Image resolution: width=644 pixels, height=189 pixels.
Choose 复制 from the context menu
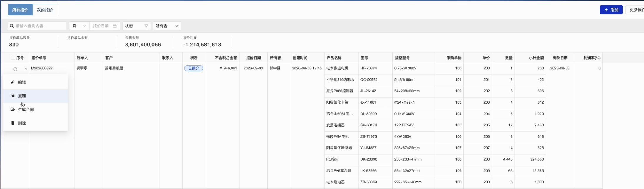pyautogui.click(x=35, y=96)
